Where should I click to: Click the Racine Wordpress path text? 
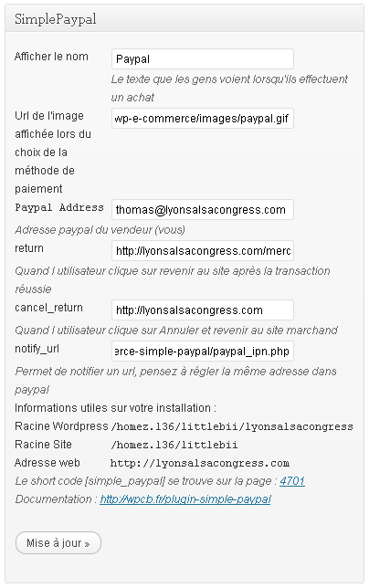(x=232, y=426)
